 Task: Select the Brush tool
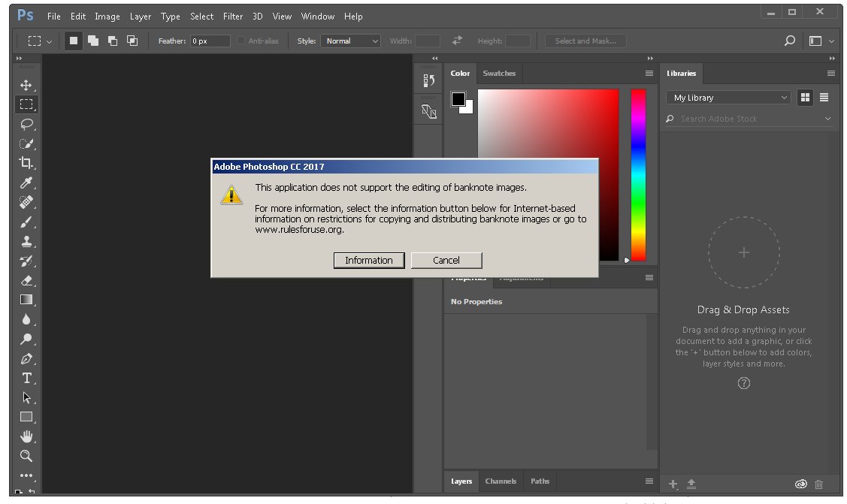(26, 222)
